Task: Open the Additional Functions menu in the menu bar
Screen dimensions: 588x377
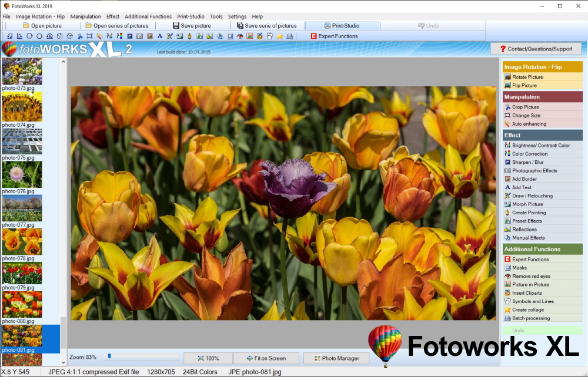Action: (x=148, y=16)
